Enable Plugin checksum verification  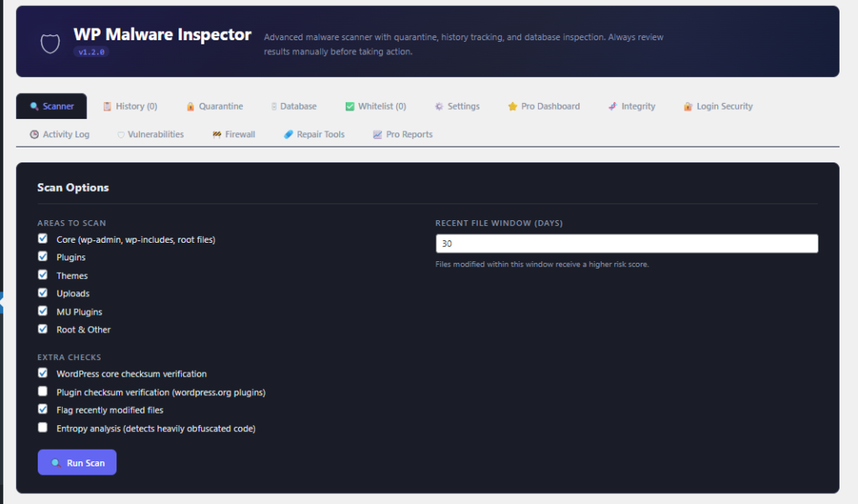coord(43,391)
